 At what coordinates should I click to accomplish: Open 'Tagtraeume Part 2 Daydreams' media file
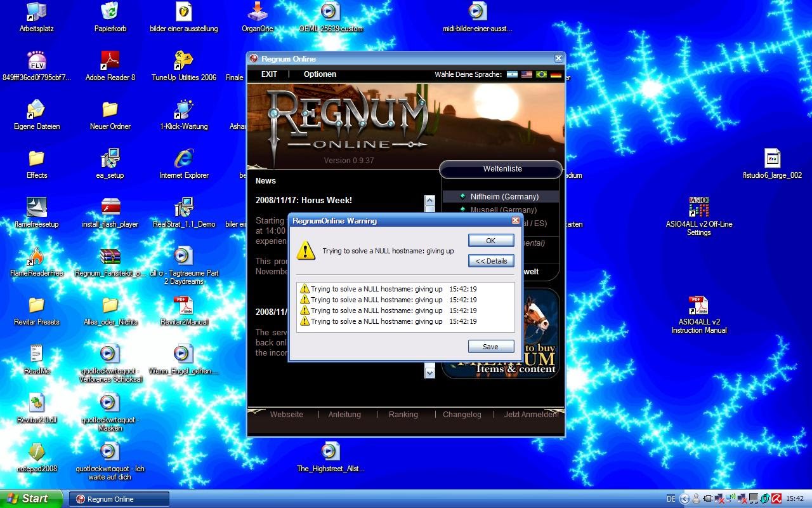pyautogui.click(x=184, y=265)
